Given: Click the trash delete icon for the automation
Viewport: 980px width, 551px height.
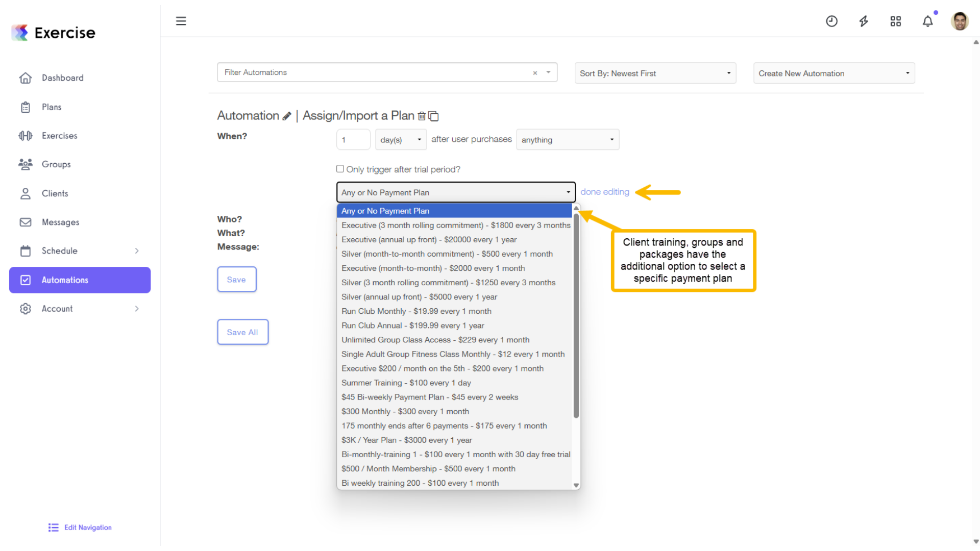Looking at the screenshot, I should coord(422,116).
